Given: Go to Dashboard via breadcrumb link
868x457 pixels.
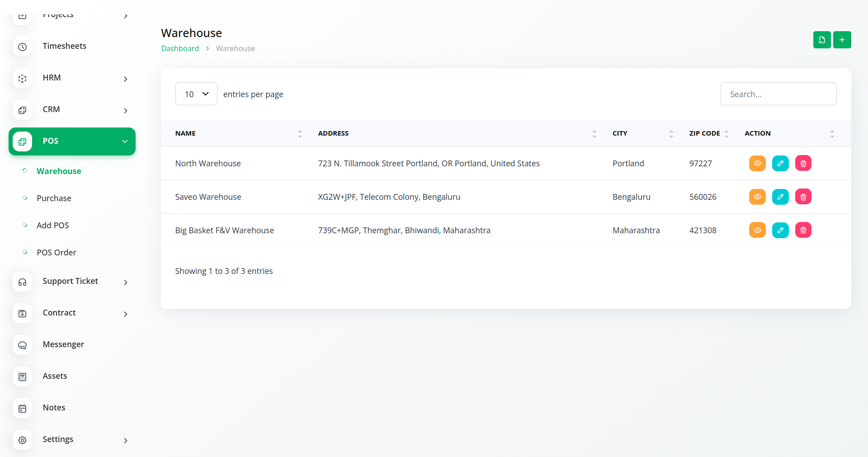Looking at the screenshot, I should pos(179,48).
